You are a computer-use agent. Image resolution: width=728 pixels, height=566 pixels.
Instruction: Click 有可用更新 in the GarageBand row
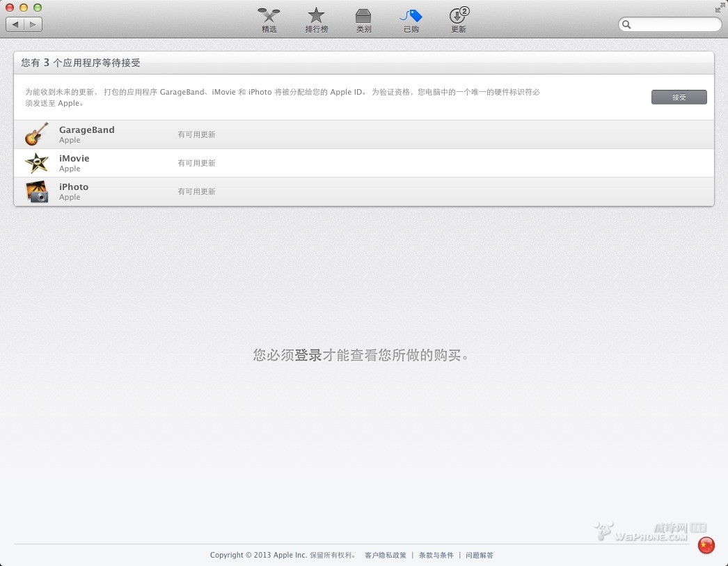pos(196,134)
